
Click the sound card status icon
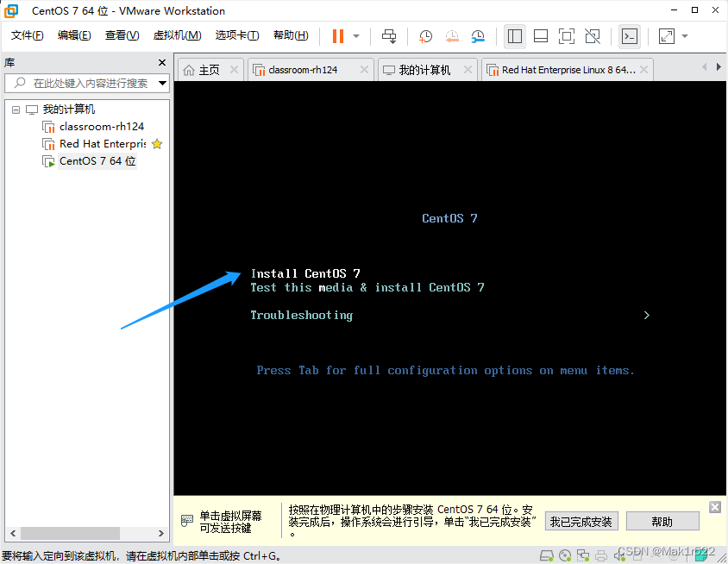coord(619,555)
